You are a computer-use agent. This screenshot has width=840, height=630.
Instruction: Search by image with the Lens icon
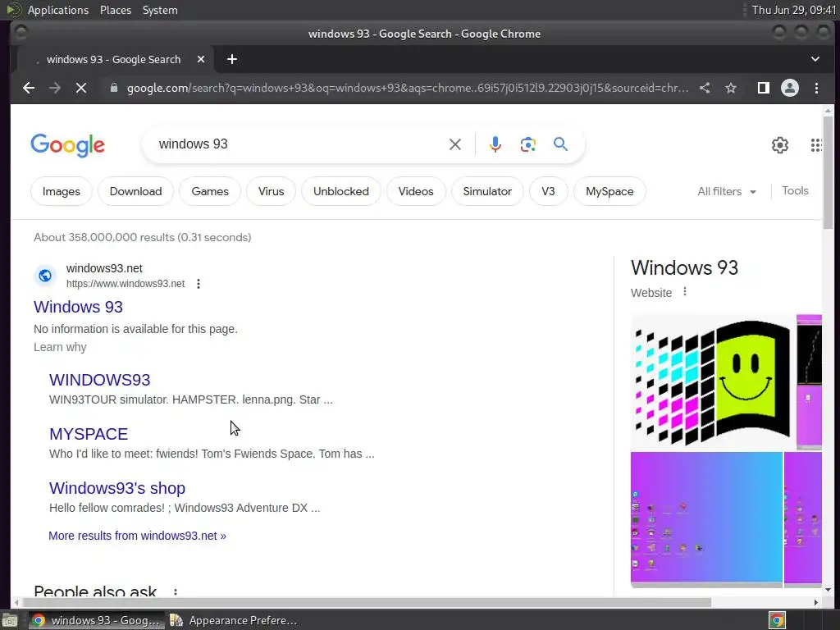[x=527, y=144]
